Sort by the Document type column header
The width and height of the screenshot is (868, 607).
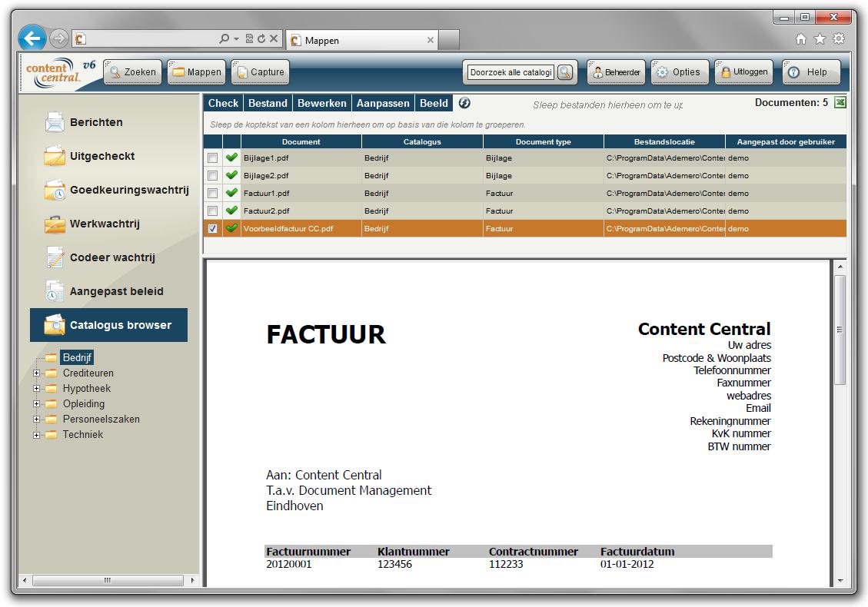543,141
